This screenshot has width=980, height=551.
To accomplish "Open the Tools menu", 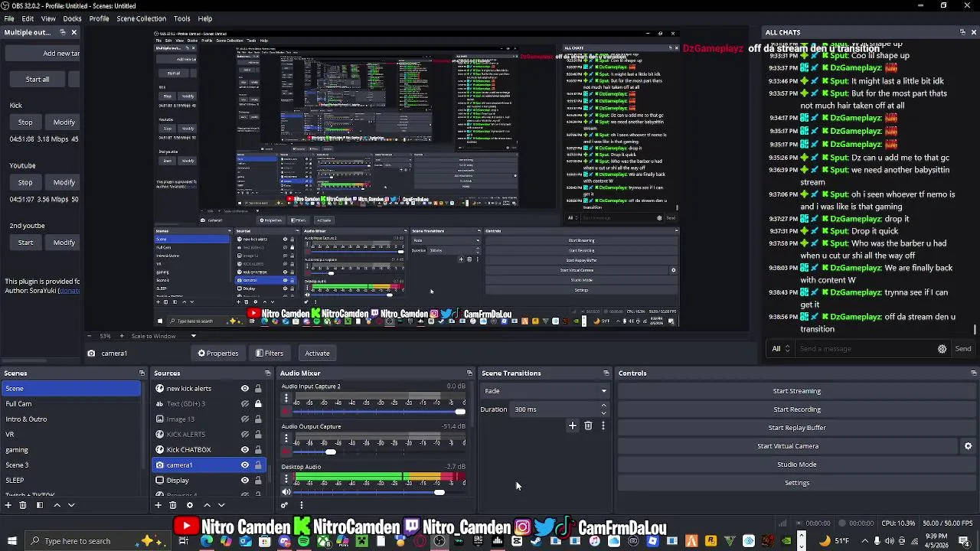I will 181,18.
